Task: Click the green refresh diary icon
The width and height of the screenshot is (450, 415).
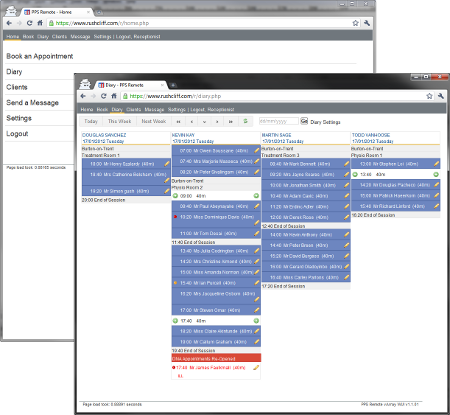Action: [x=245, y=121]
